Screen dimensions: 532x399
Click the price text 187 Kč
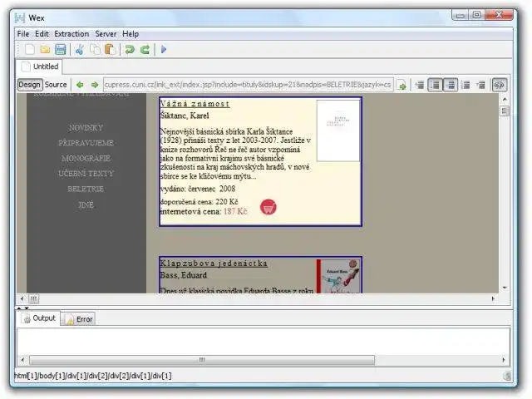tap(235, 211)
